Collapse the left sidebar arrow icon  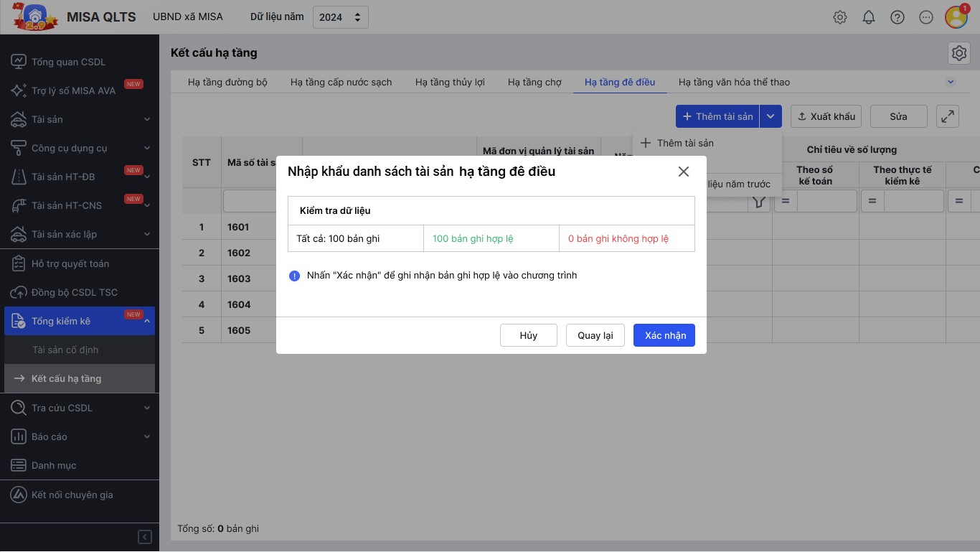click(145, 537)
